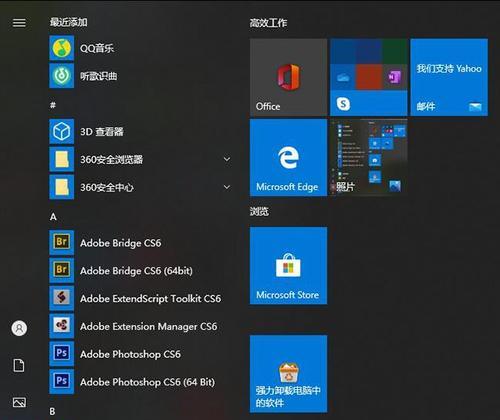This screenshot has height=420, width=500.
Task: Click the user account avatar icon
Action: (x=19, y=328)
